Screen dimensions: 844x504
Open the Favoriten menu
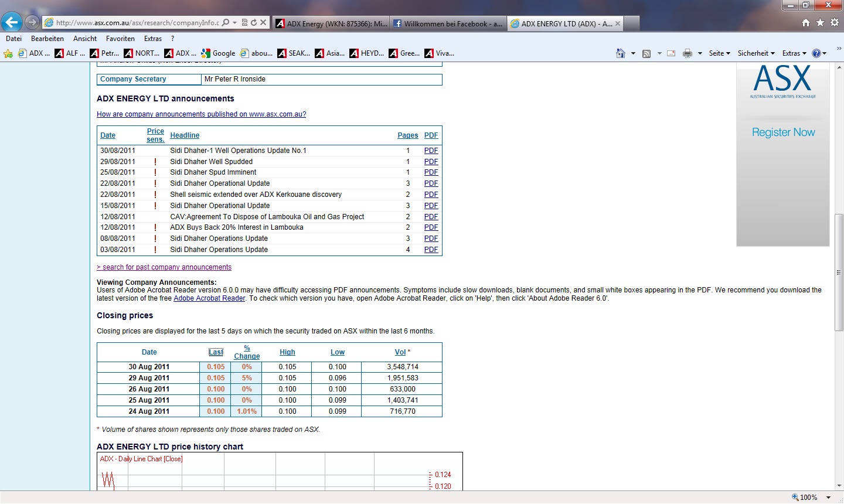coord(120,39)
